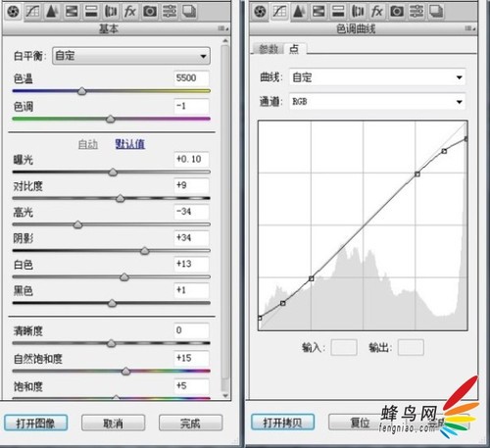Open Effects fx tab icon in left panel
Screen dimensions: 490x448
pyautogui.click(x=130, y=12)
